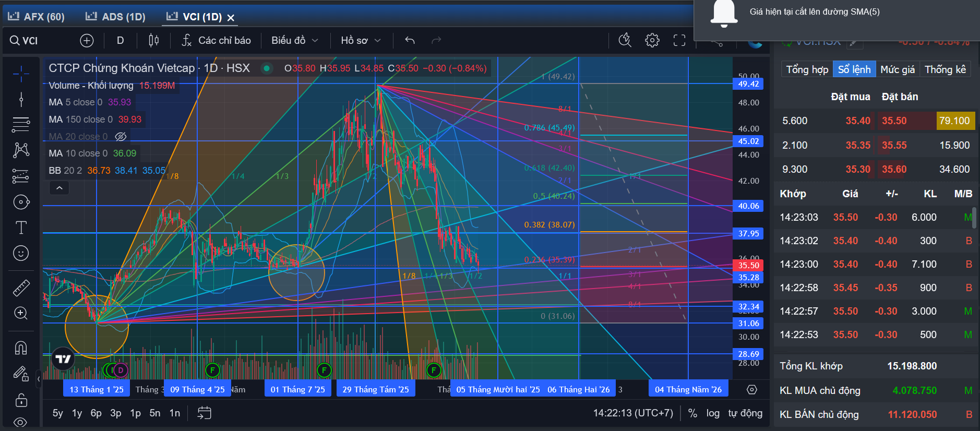Open the Mức giá tab
This screenshot has height=431, width=980.
[x=898, y=69]
